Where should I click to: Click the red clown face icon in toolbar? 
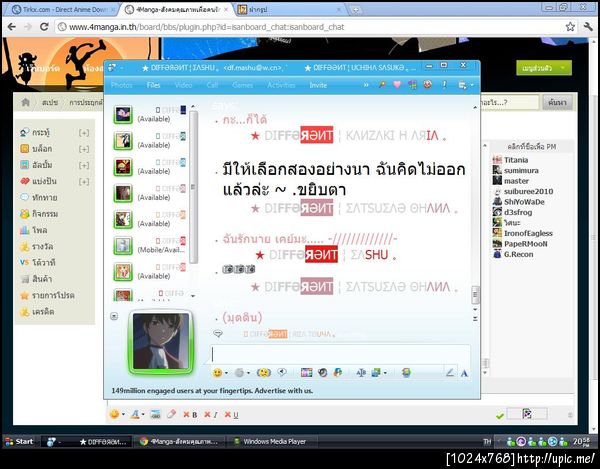(427, 84)
